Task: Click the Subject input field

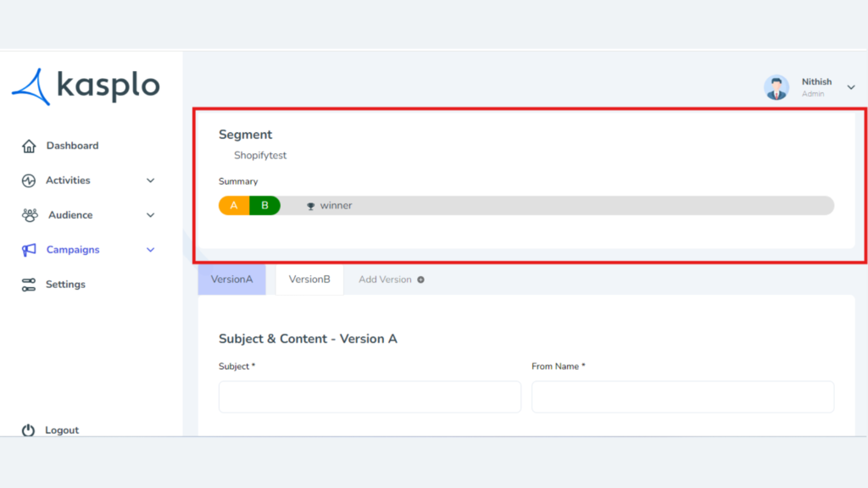Action: (x=370, y=396)
